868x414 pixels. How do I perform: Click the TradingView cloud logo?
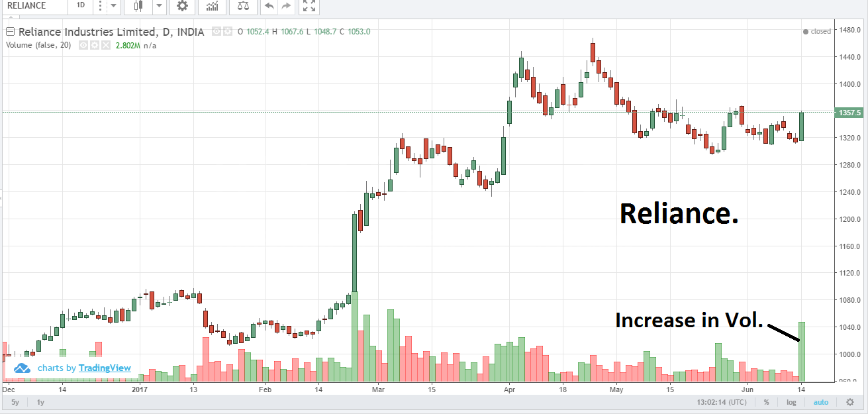tap(23, 368)
